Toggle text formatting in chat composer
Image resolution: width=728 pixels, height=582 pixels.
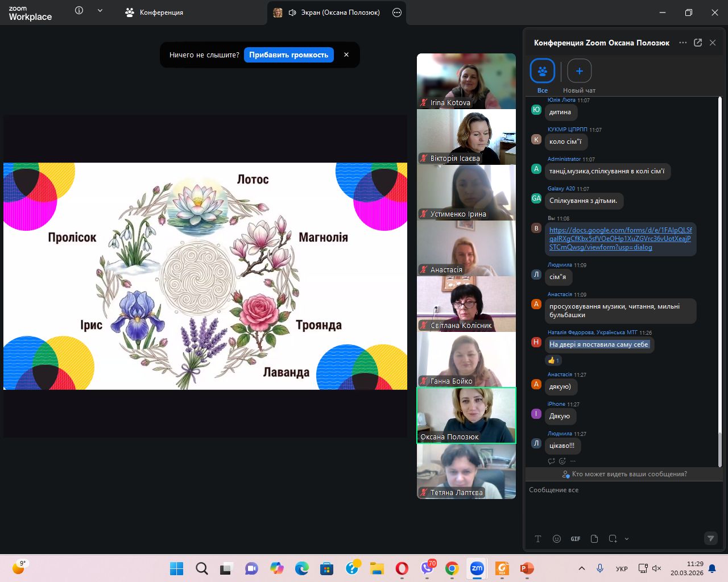click(538, 539)
